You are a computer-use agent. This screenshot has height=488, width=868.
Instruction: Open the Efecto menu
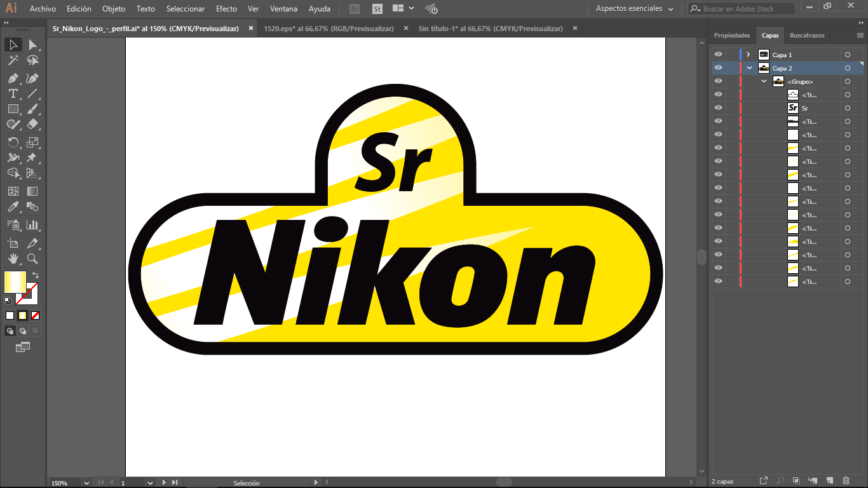226,9
